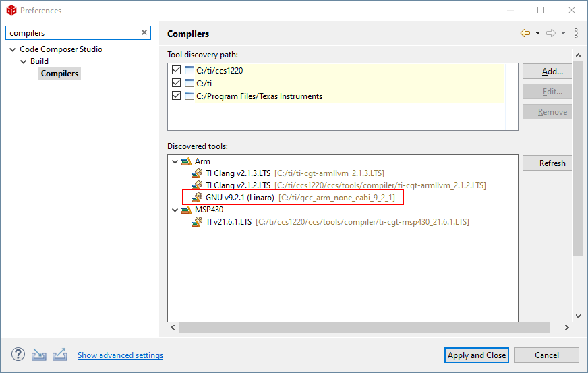Collapse the MSP430 tools group
The width and height of the screenshot is (588, 373).
point(175,210)
